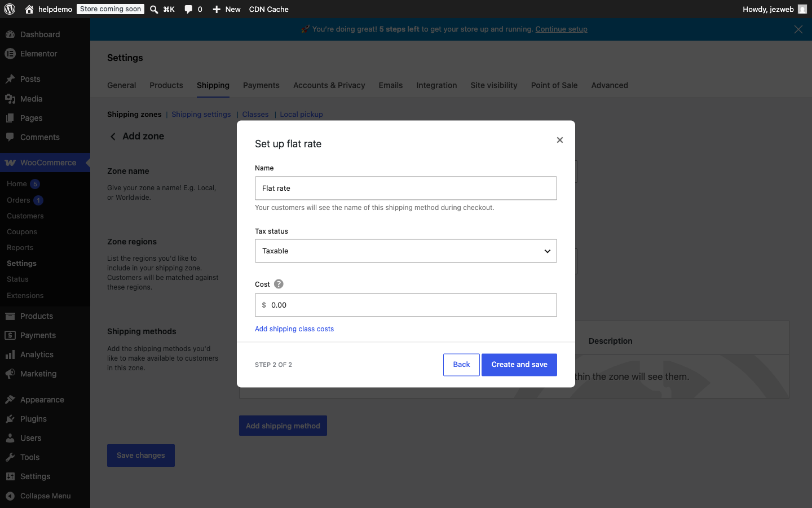Click the Cost input field

click(x=406, y=305)
